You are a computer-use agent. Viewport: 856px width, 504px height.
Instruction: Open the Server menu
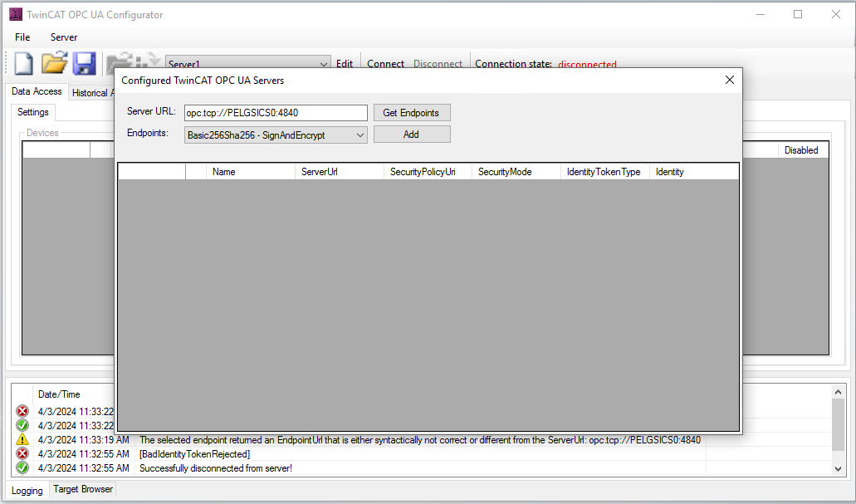(64, 37)
